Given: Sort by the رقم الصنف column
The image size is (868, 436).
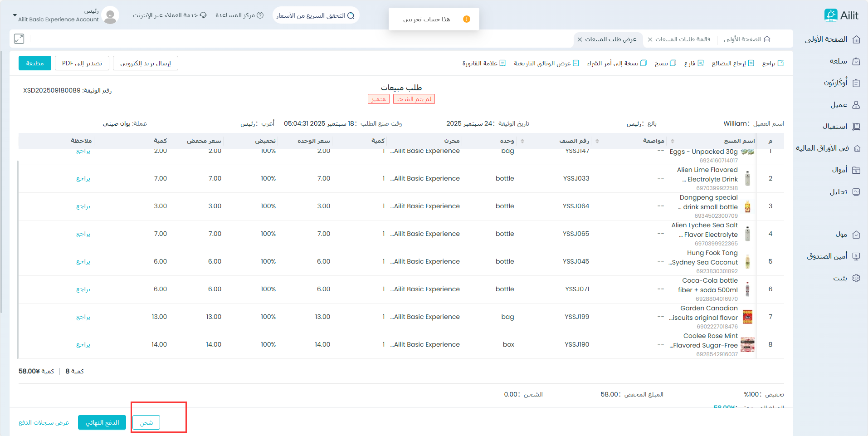Looking at the screenshot, I should point(597,141).
